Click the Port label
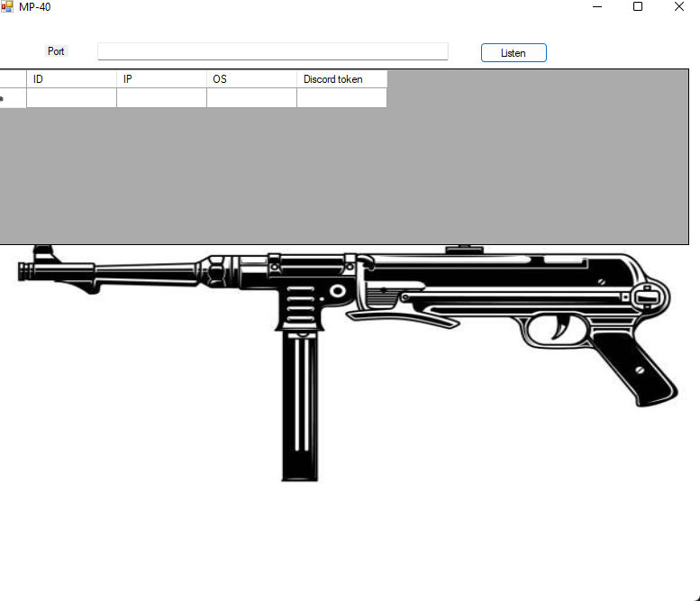This screenshot has width=700, height=601. (56, 51)
